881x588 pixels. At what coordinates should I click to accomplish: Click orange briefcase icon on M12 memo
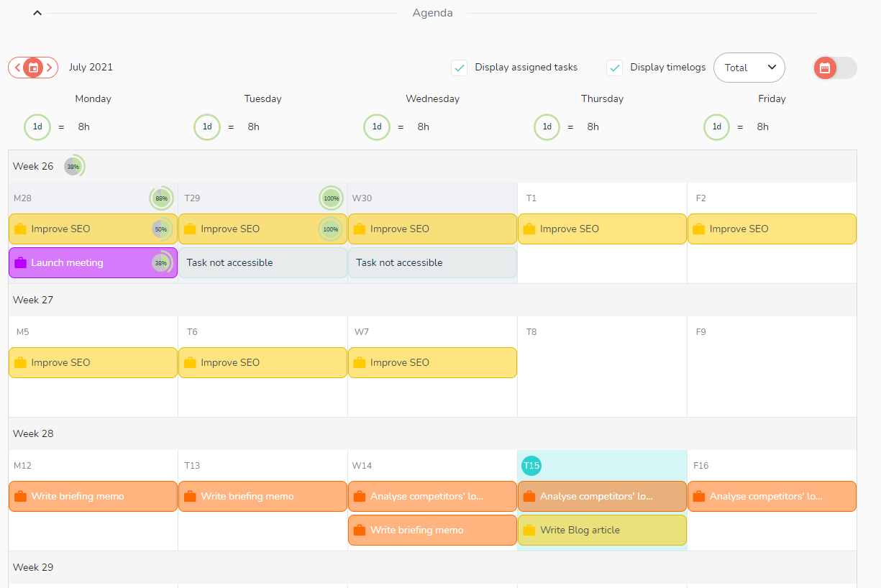click(20, 496)
